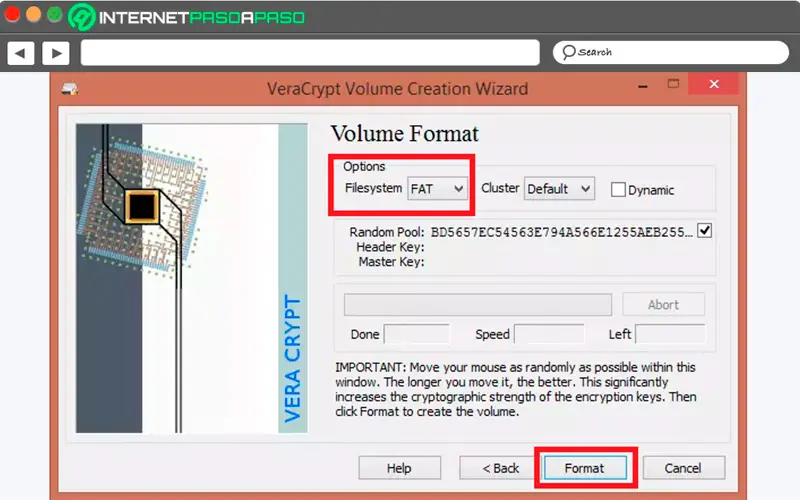
Task: Click the browser back arrow button
Action: pyautogui.click(x=20, y=53)
